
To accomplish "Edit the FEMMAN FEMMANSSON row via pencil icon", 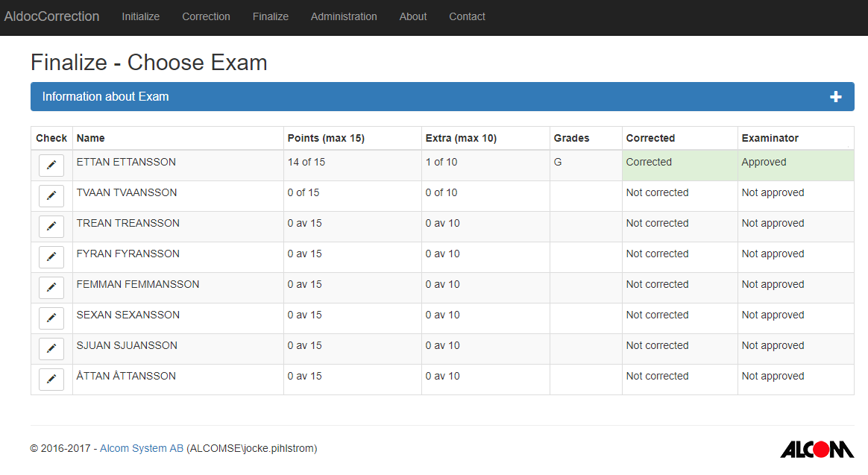I will [51, 287].
